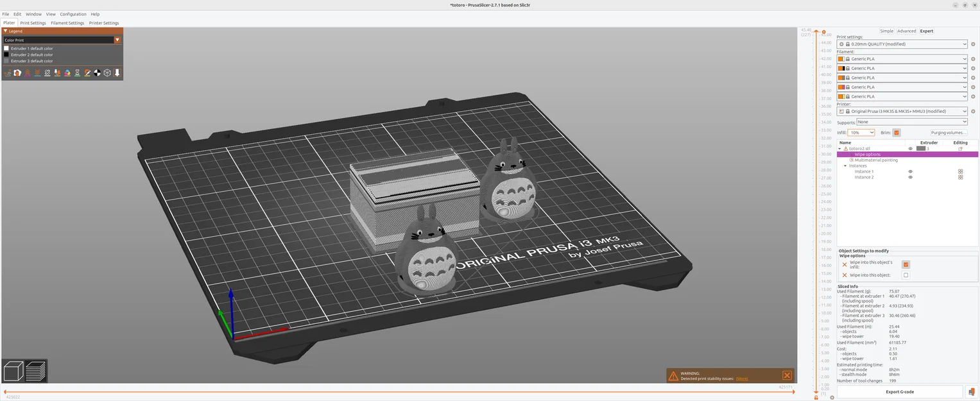Reset 'Wipe into this object's infill' X icon

click(x=844, y=264)
